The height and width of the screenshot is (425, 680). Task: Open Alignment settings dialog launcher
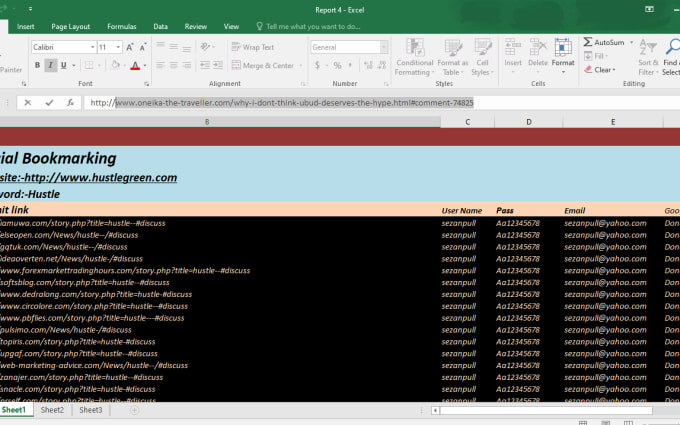(x=303, y=84)
